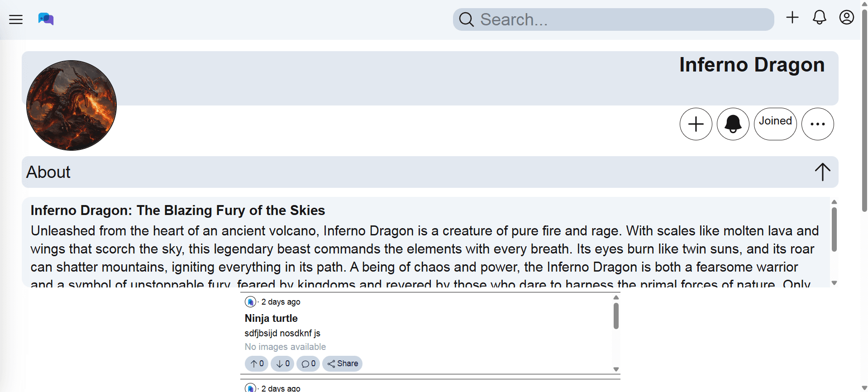Click the Ninja turtle post author avatar
868x392 pixels.
tap(250, 302)
